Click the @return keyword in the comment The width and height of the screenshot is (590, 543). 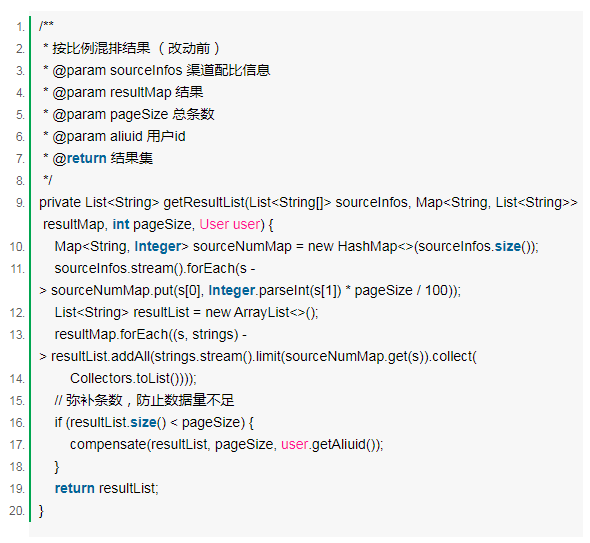pyautogui.click(x=79, y=158)
